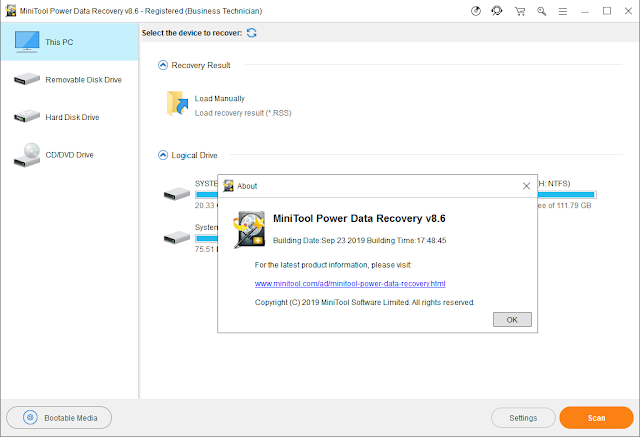Open the shopping cart icon
The height and width of the screenshot is (437, 640).
click(520, 11)
